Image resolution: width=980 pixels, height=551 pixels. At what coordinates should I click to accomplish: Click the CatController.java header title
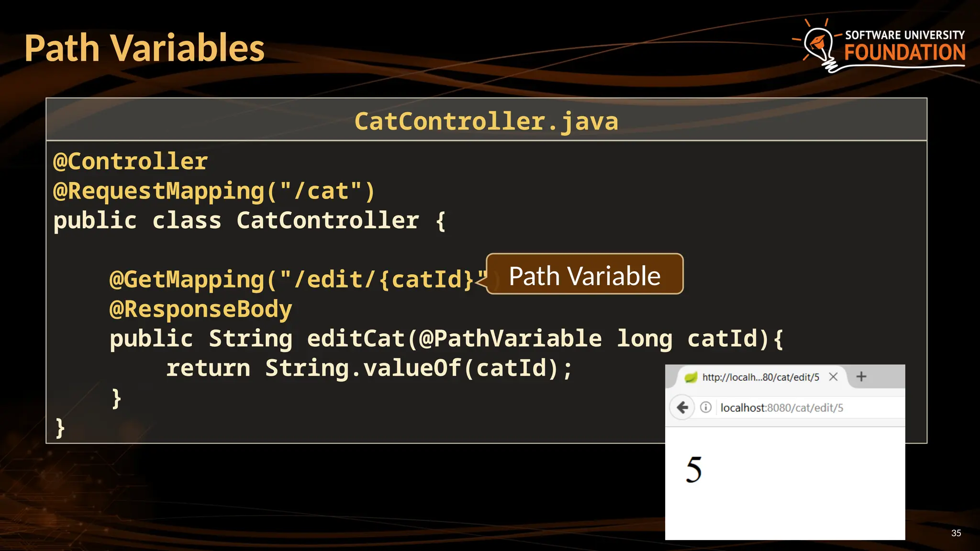pos(486,121)
